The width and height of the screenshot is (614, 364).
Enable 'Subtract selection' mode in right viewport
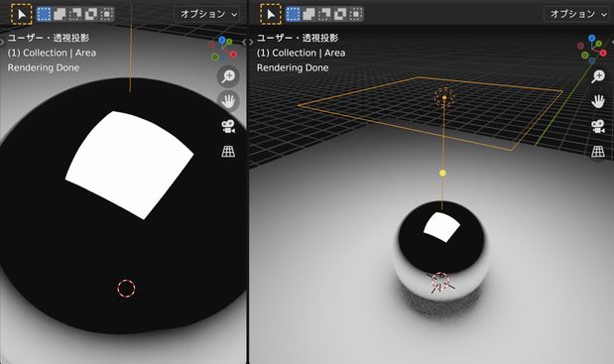(x=324, y=14)
